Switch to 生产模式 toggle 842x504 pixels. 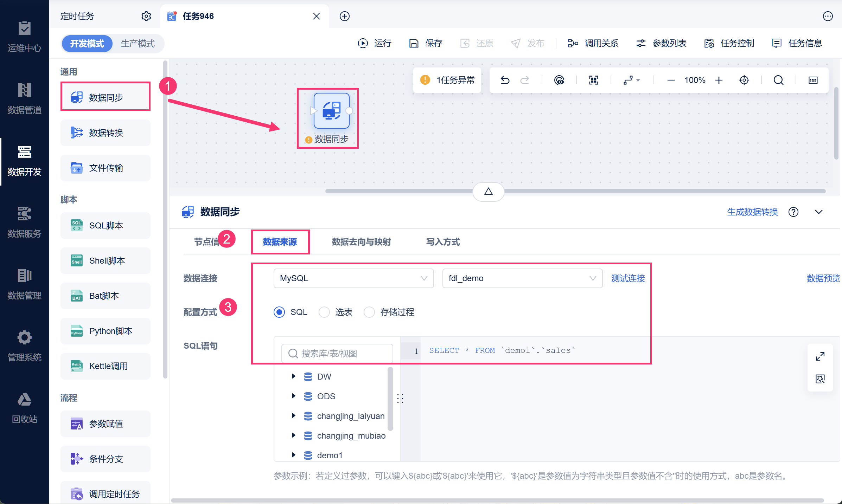[138, 44]
